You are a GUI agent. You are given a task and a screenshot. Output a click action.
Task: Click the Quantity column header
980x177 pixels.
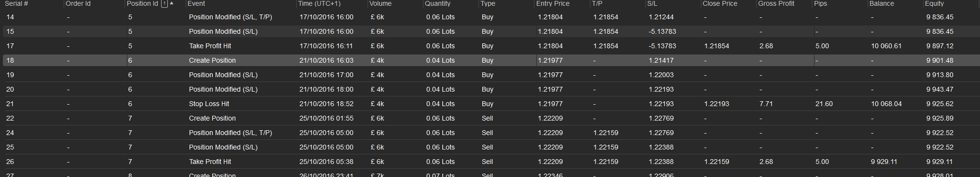coord(437,3)
